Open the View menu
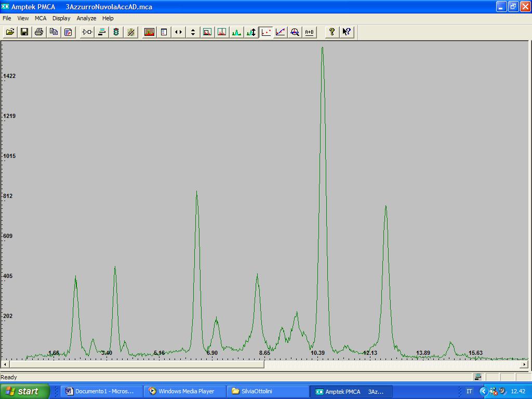 tap(23, 18)
